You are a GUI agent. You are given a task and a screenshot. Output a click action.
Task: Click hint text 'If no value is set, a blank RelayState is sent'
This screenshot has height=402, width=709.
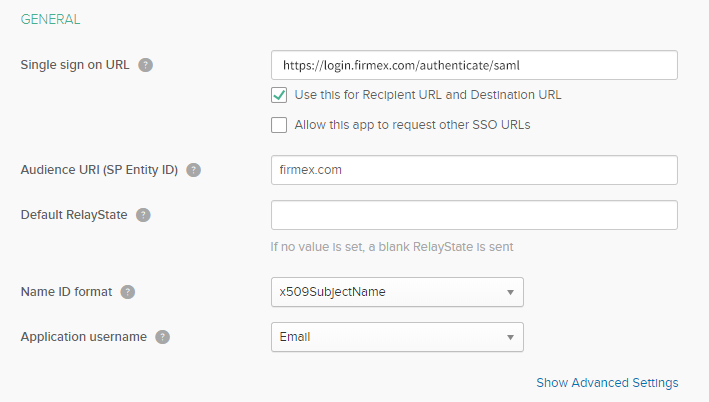(x=392, y=247)
